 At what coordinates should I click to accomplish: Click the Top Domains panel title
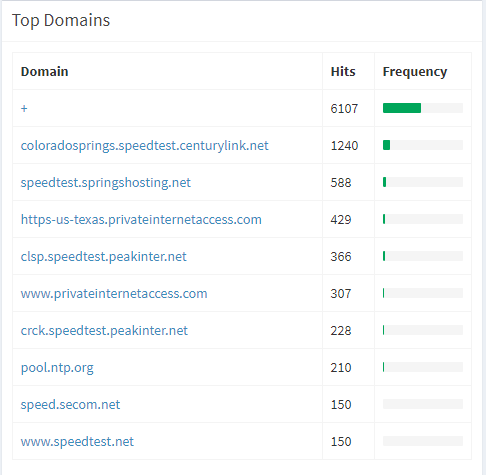tap(61, 20)
